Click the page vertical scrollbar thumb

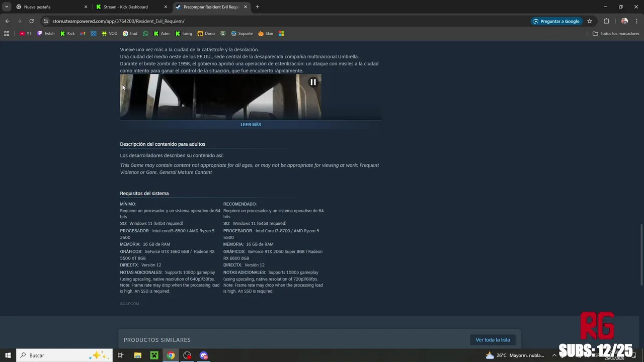[x=641, y=254]
